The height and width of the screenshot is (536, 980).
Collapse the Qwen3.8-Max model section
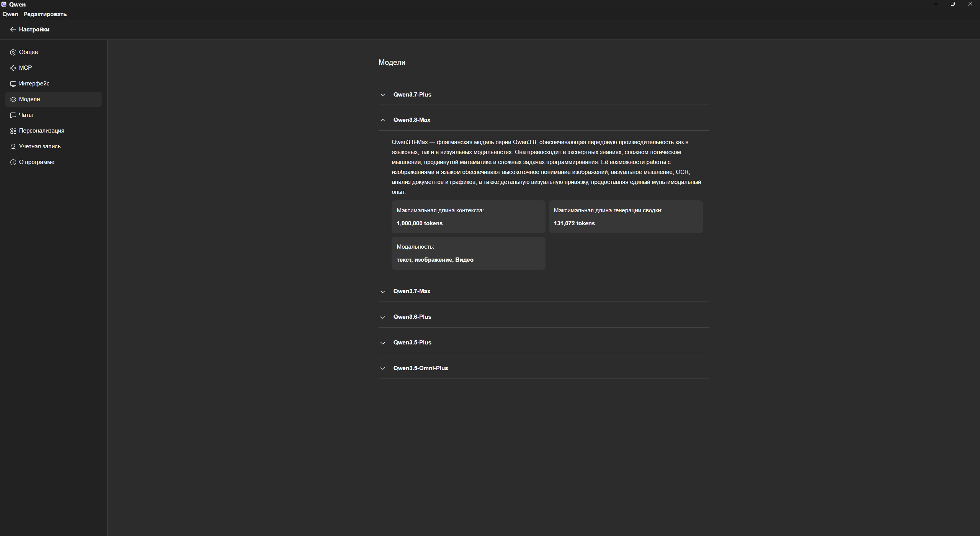coord(544,120)
